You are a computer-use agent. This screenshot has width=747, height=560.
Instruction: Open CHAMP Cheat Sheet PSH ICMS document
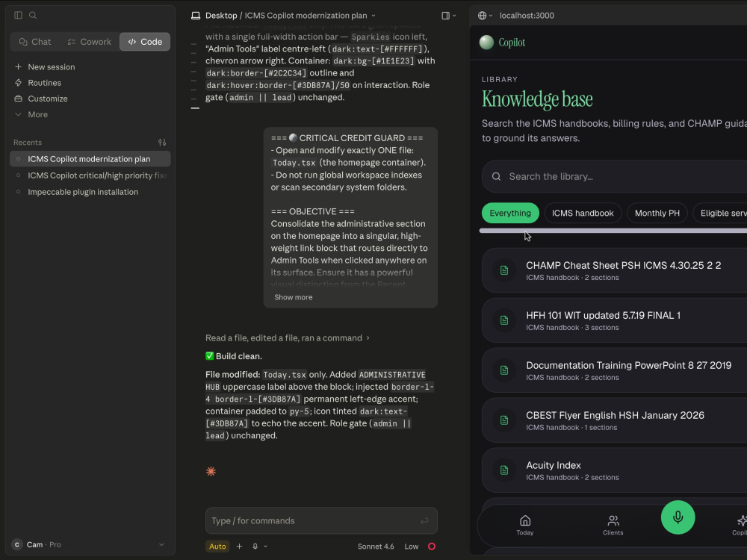[x=615, y=270]
